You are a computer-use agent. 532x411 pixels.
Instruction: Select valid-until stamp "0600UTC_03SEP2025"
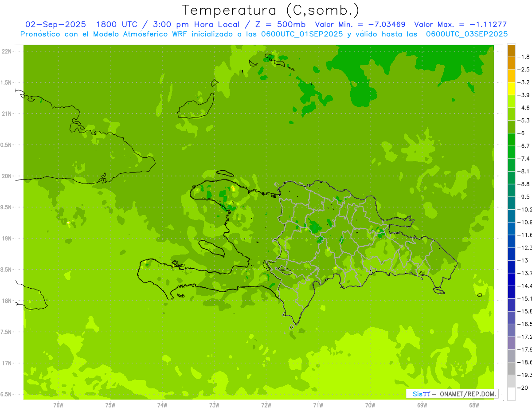[466, 34]
